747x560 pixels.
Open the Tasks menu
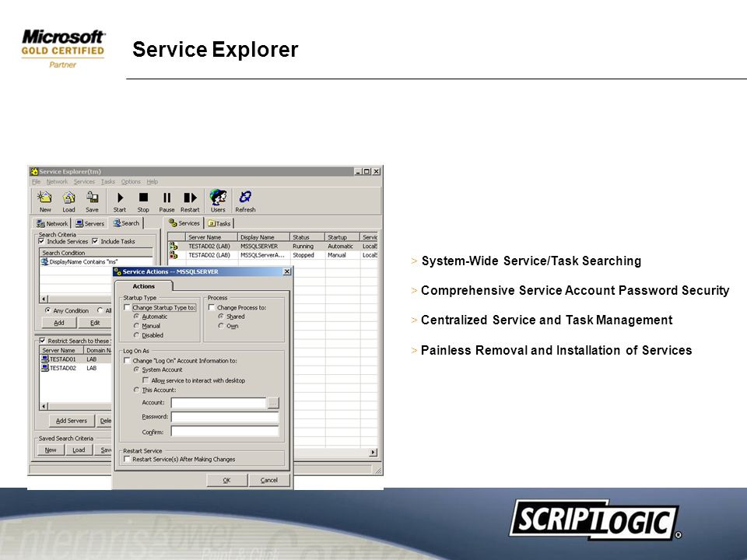point(107,181)
